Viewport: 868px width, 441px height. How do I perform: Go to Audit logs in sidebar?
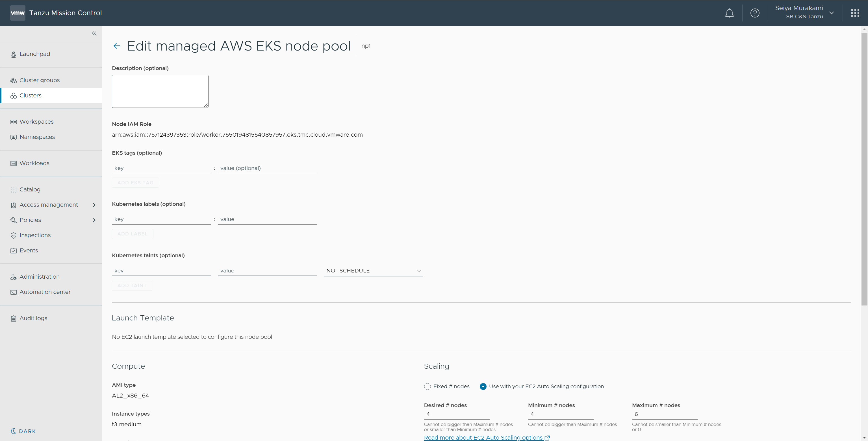[33, 318]
